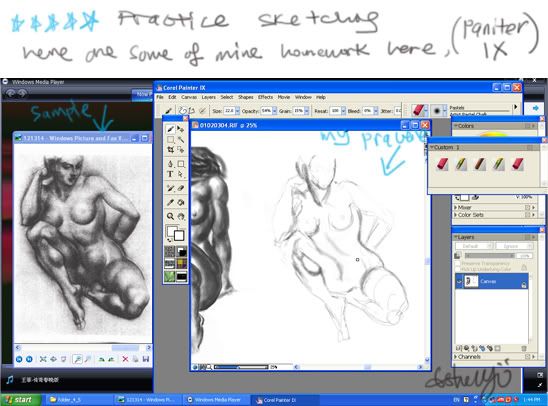Screen dimensions: 548x406
Task: Expand the Mixer palette
Action: click(456, 208)
